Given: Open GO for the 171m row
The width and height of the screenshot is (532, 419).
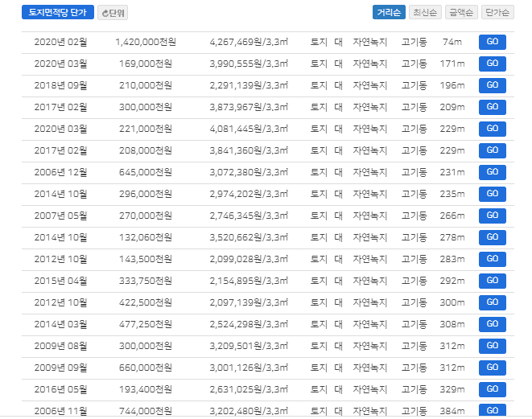Looking at the screenshot, I should pyautogui.click(x=493, y=64).
